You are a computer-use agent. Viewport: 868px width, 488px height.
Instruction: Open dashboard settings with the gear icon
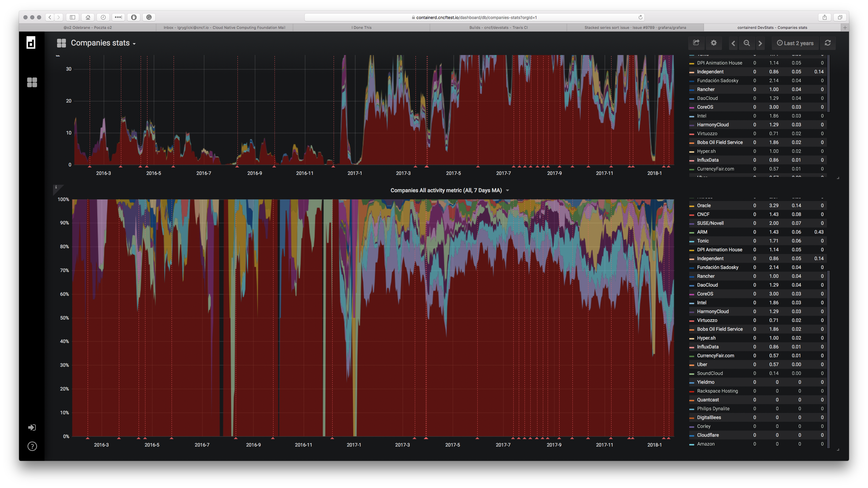click(x=714, y=43)
